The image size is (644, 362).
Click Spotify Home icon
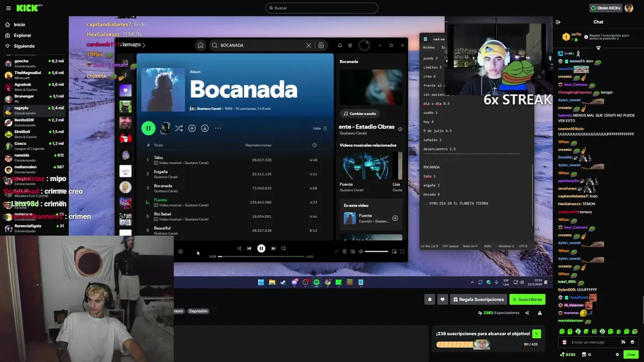coord(200,45)
